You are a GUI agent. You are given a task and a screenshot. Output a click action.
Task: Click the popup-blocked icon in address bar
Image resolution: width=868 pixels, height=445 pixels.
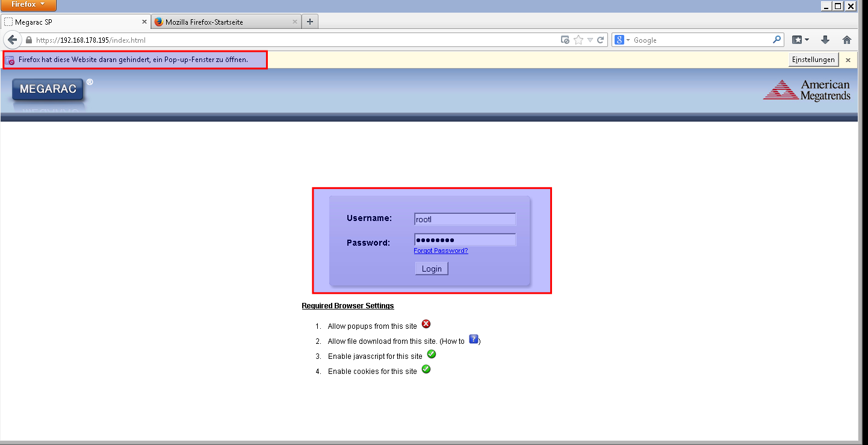point(565,40)
